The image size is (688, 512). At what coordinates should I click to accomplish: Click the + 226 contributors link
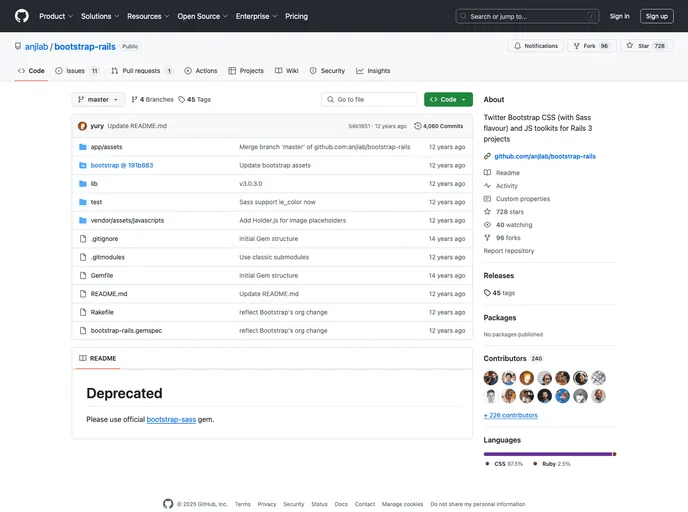click(510, 415)
